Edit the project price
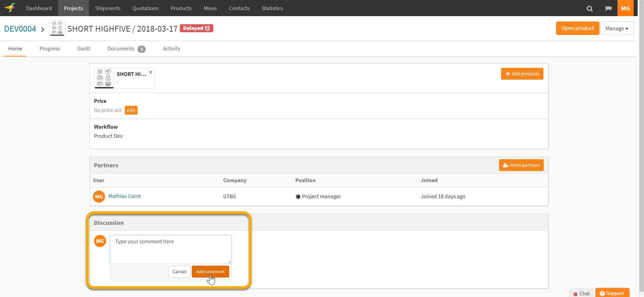644x297 pixels. [131, 110]
